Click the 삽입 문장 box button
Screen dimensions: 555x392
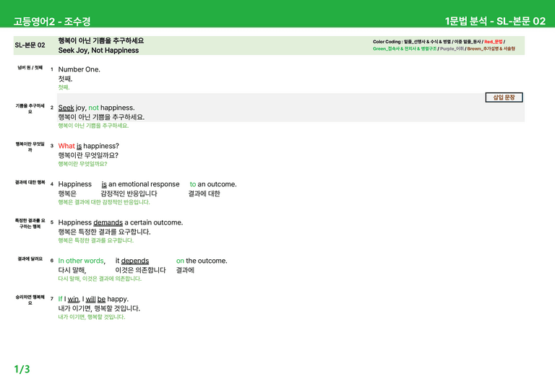click(504, 97)
